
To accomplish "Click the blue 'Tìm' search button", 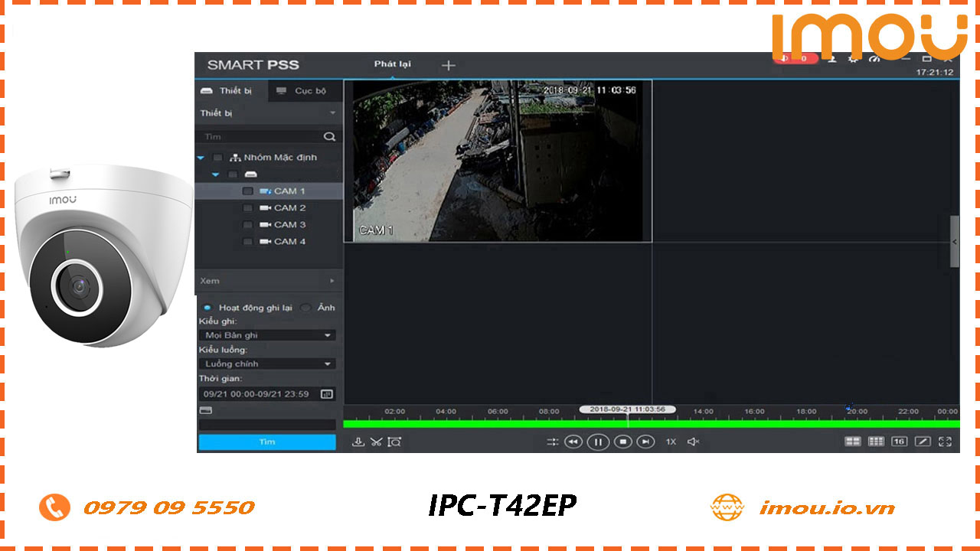I will tap(266, 442).
